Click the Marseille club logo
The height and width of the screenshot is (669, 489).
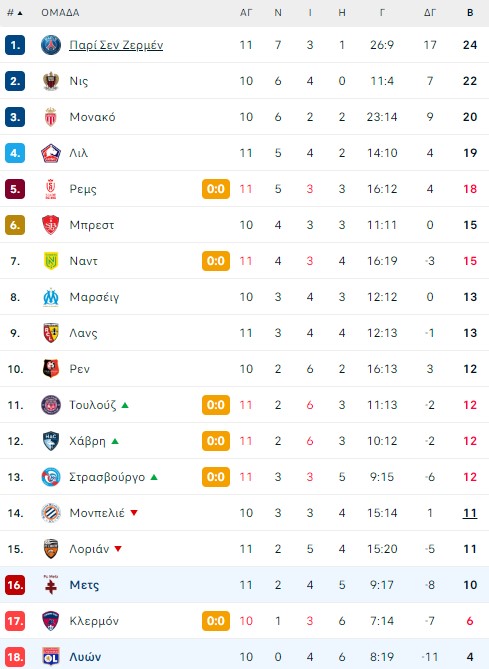tap(51, 297)
